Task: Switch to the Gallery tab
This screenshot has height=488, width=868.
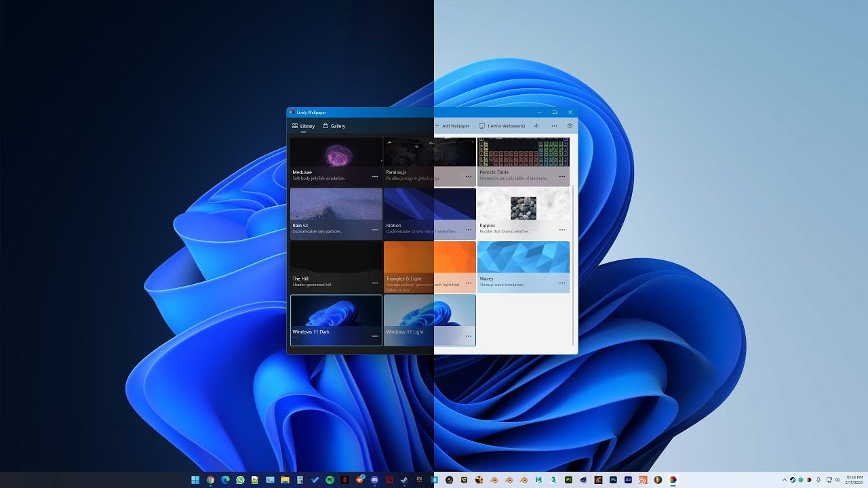Action: (x=334, y=126)
